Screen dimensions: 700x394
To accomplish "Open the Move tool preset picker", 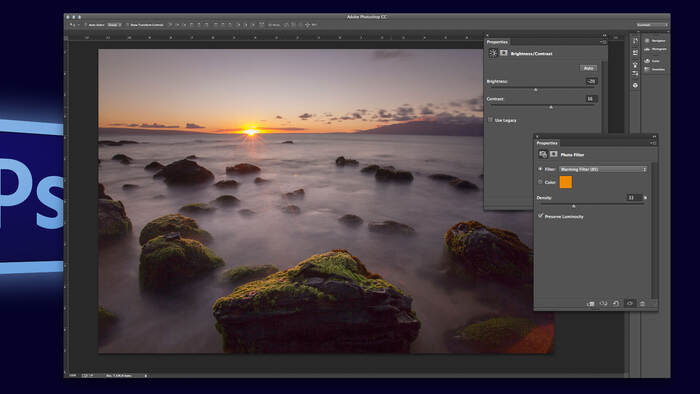I will [73, 25].
